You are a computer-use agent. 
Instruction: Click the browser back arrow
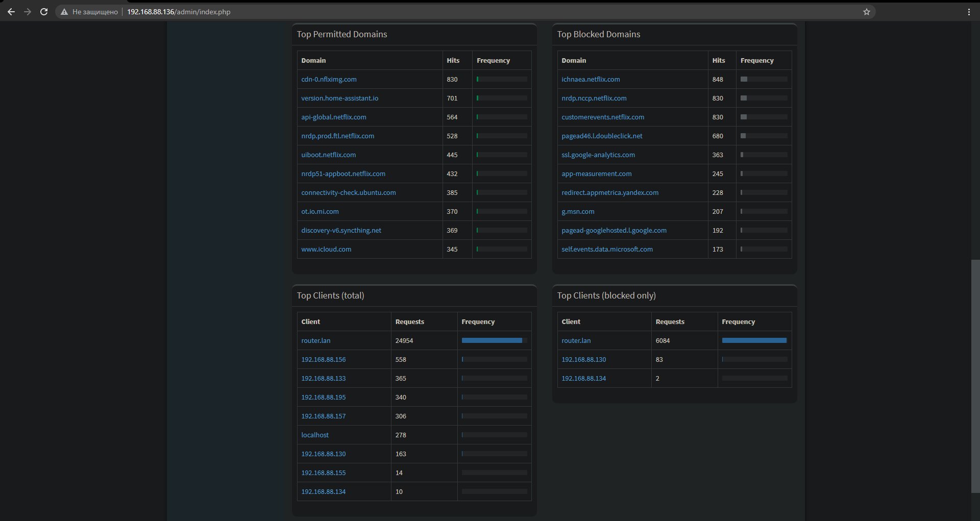[x=11, y=12]
